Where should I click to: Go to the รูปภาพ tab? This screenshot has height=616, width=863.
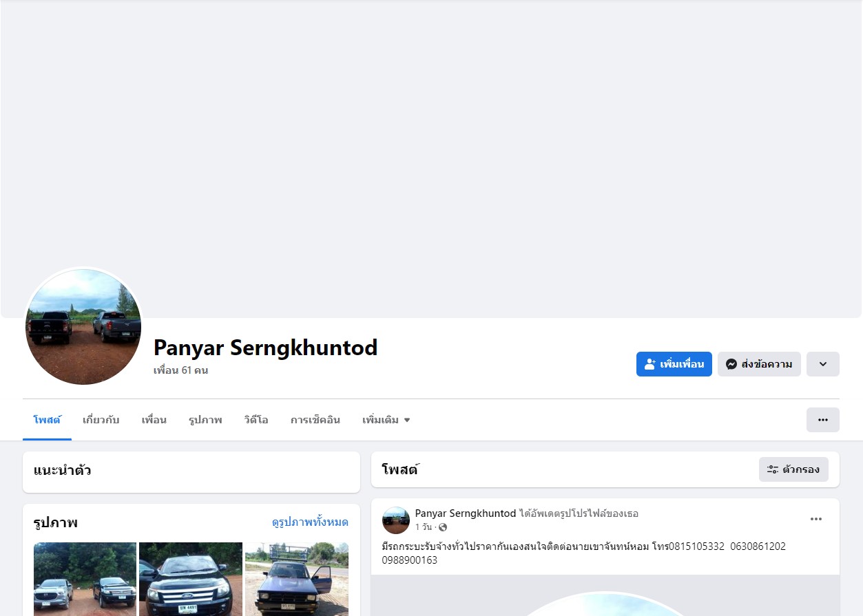coord(205,420)
